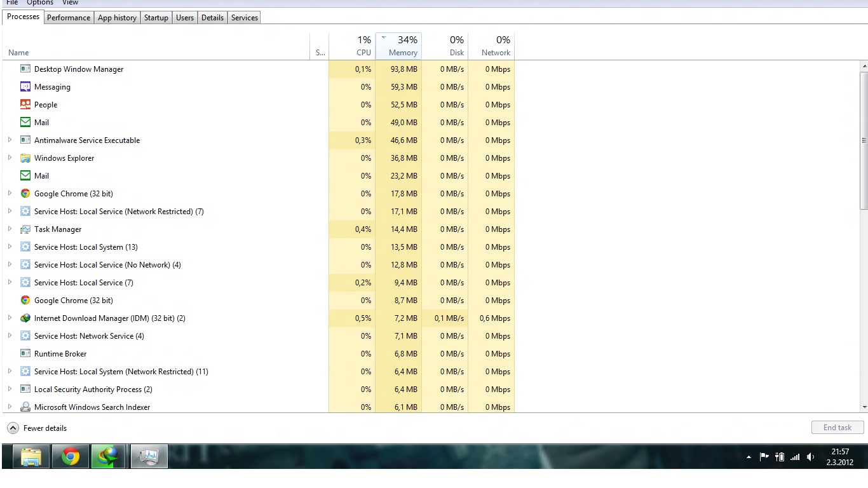
Task: Click the Antimalware Service Executable icon
Action: 25,140
